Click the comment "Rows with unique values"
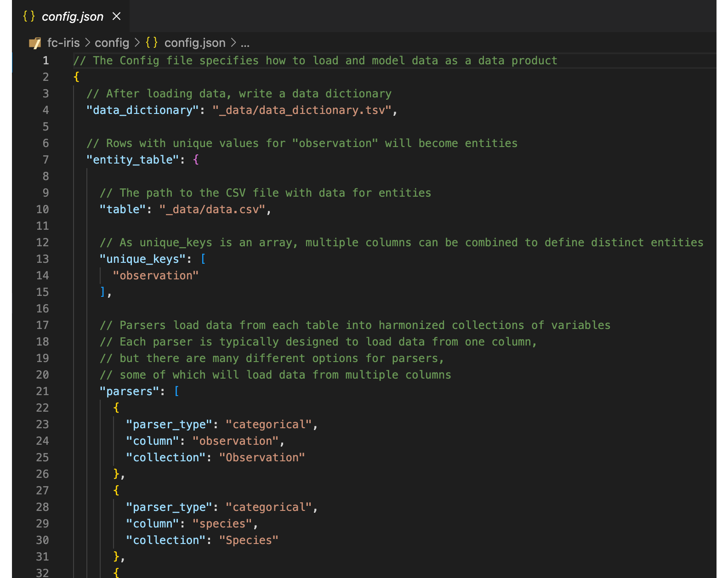Image resolution: width=728 pixels, height=578 pixels. click(x=302, y=143)
